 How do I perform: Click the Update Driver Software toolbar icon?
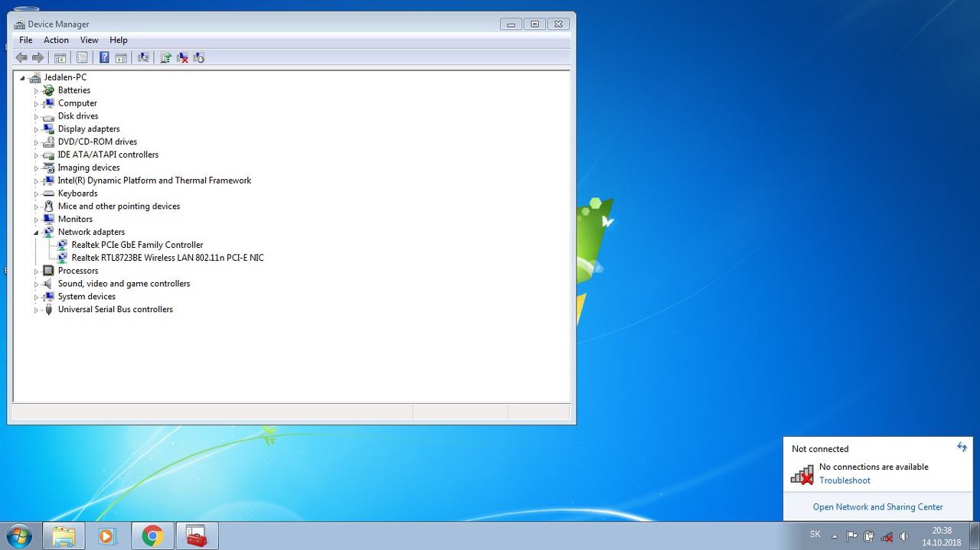pos(165,57)
